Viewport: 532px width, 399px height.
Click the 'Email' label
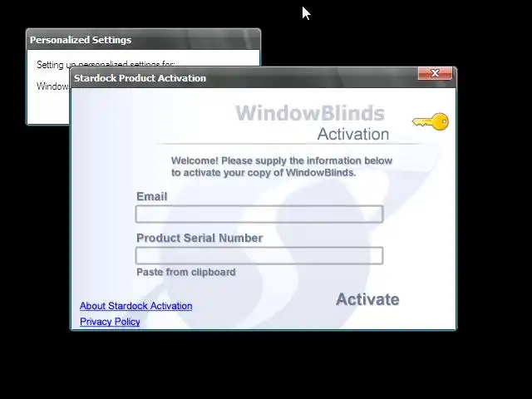[x=151, y=196]
